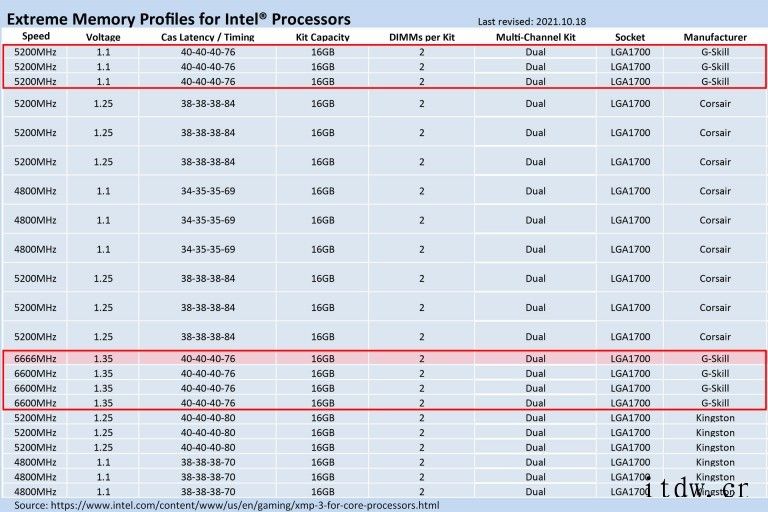Image resolution: width=768 pixels, height=512 pixels.
Task: Click the Dual cell in the 6666MHz row
Action: tap(535, 359)
